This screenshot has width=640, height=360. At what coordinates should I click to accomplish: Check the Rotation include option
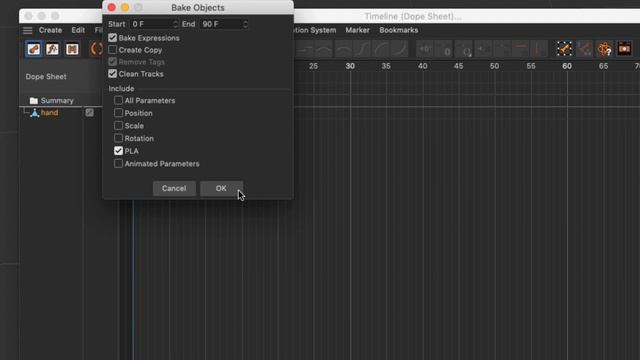pyautogui.click(x=118, y=138)
